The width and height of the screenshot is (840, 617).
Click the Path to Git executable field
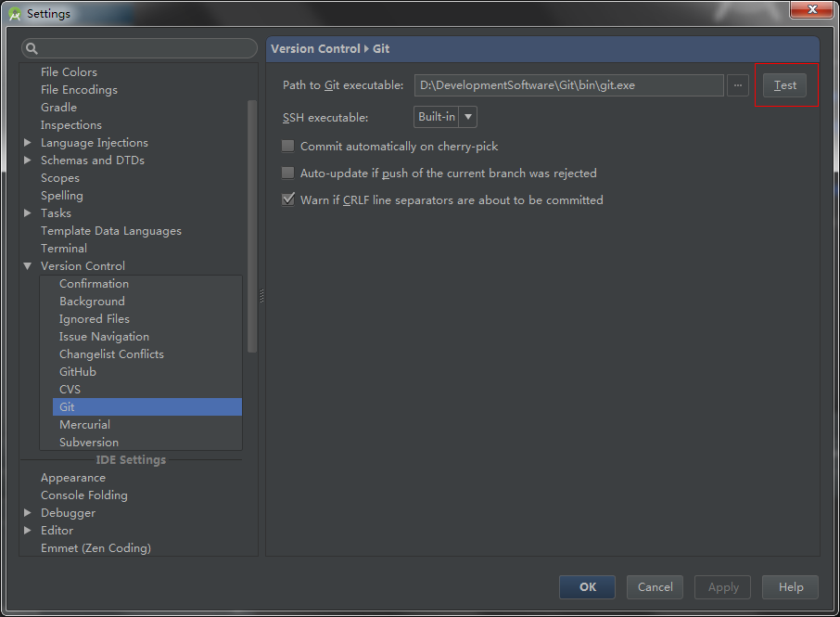tap(567, 85)
